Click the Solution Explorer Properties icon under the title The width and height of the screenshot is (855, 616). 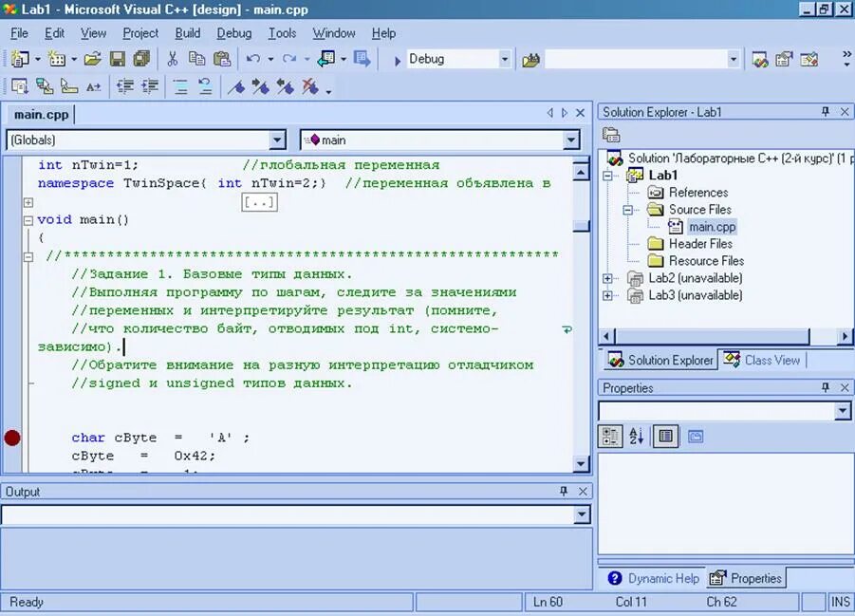point(611,134)
